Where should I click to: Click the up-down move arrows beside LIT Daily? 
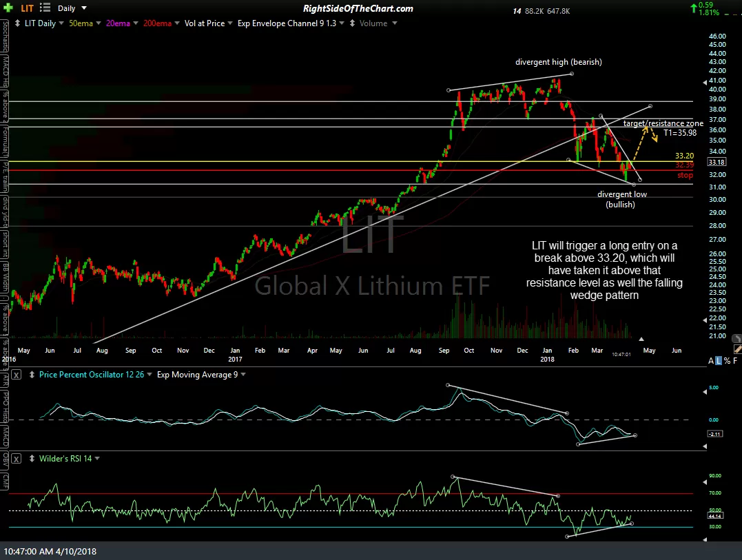point(17,23)
